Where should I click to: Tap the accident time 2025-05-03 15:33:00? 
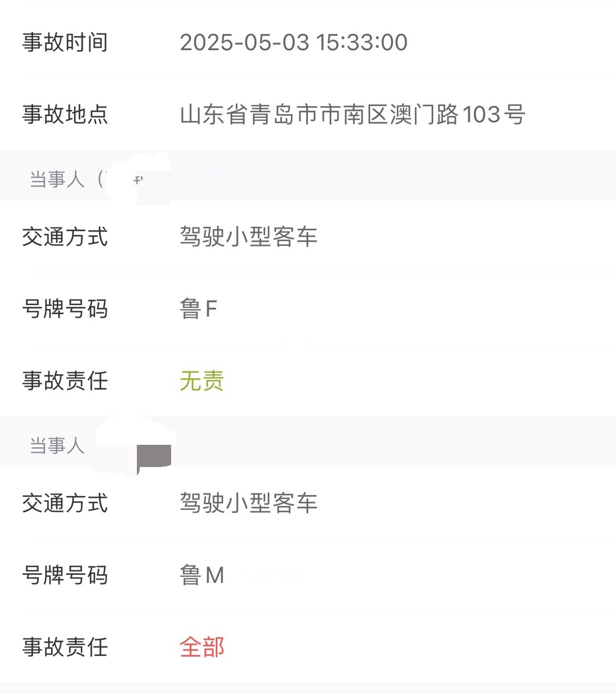[x=294, y=42]
